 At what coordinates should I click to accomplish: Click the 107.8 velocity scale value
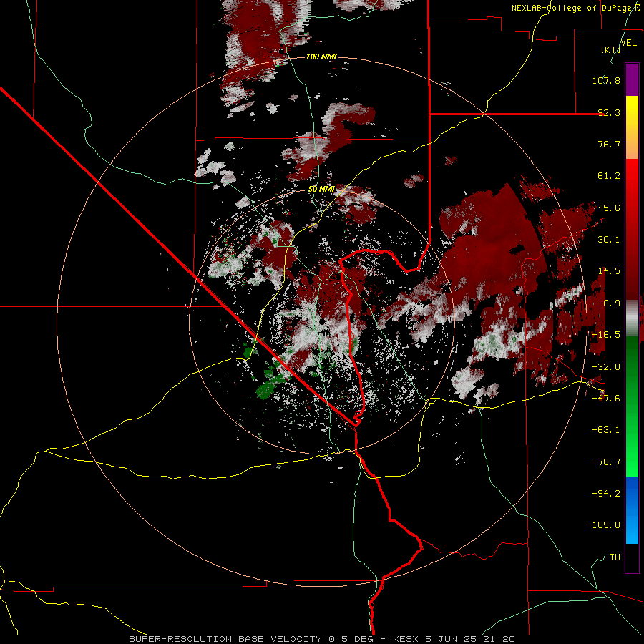point(606,80)
